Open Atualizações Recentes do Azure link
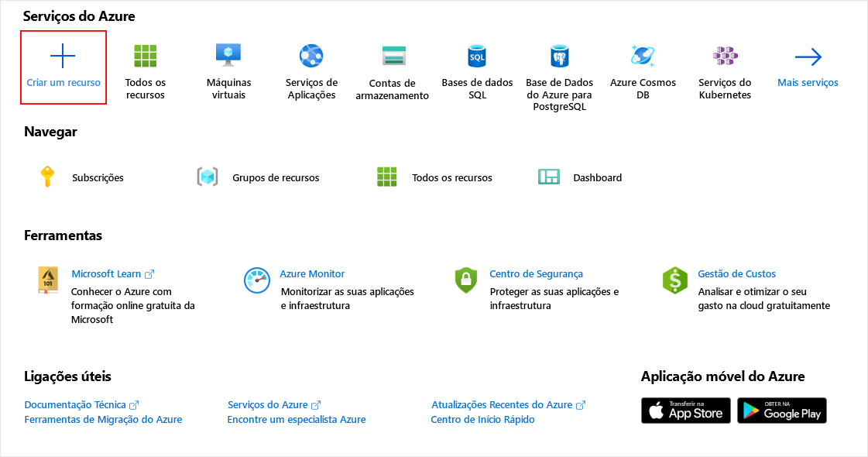This screenshot has width=868, height=457. pos(502,405)
